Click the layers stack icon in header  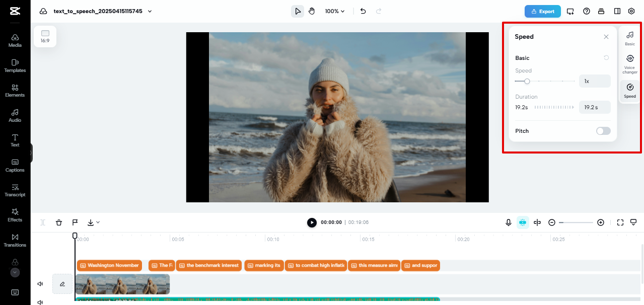(x=601, y=11)
